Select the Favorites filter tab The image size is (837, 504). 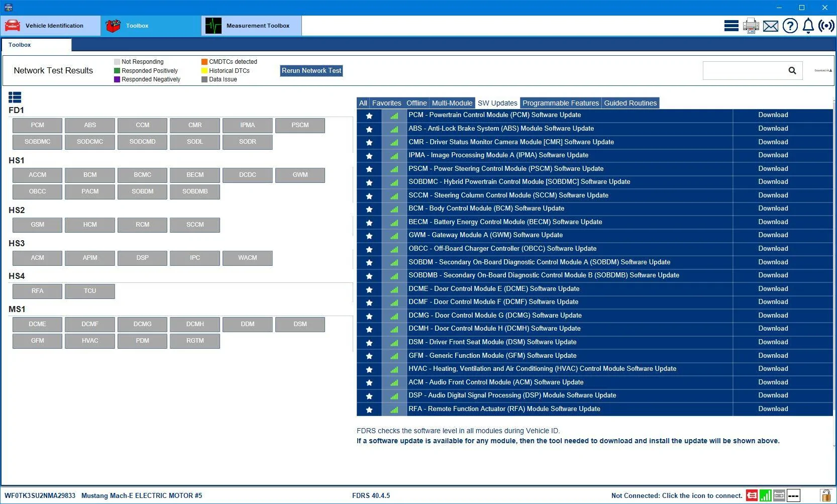pyautogui.click(x=386, y=103)
